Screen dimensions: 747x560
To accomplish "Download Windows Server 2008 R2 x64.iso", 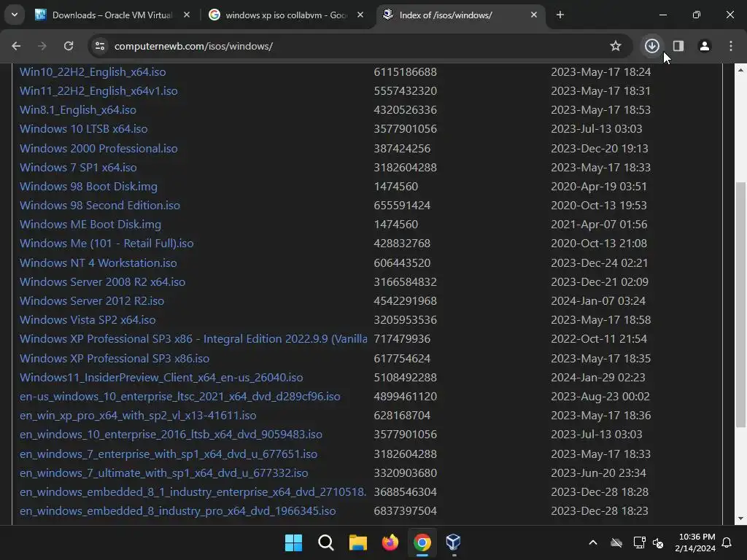I will coord(102,282).
